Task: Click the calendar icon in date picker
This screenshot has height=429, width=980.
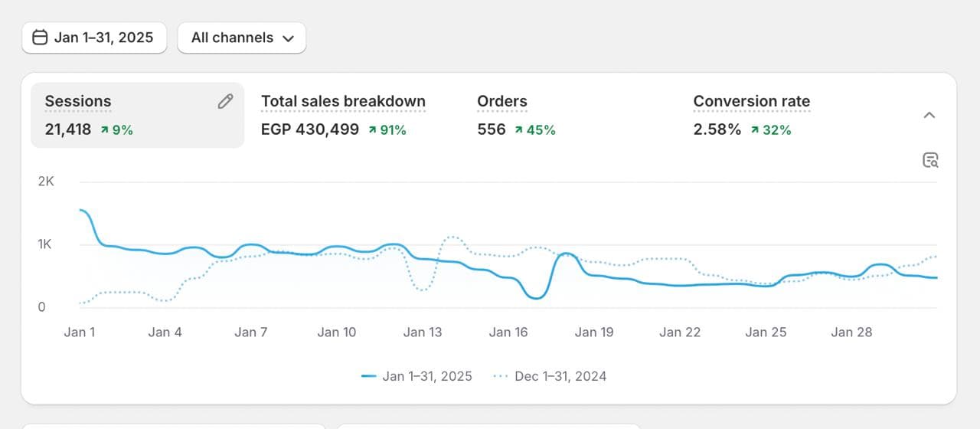Action: coord(40,38)
